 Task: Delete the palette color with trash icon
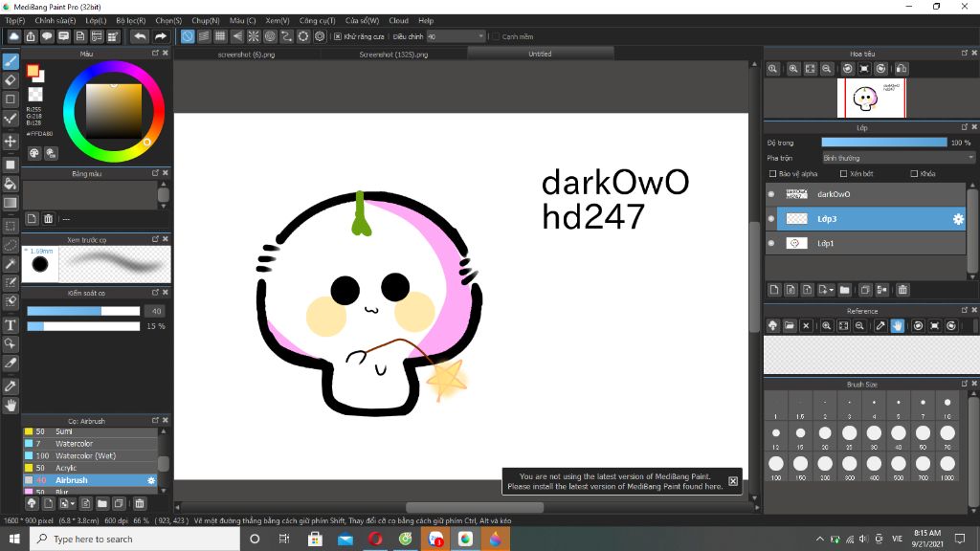[x=48, y=219]
